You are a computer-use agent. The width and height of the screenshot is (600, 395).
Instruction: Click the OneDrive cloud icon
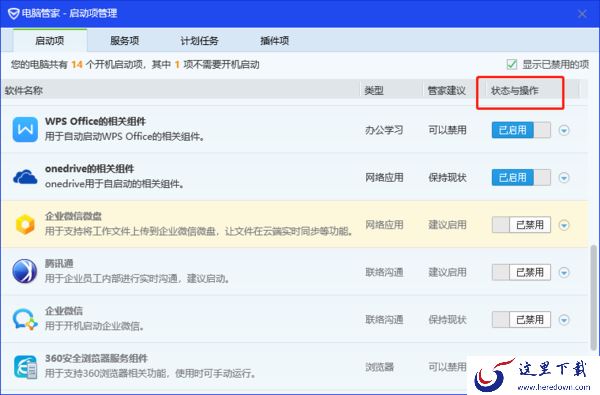(25, 177)
